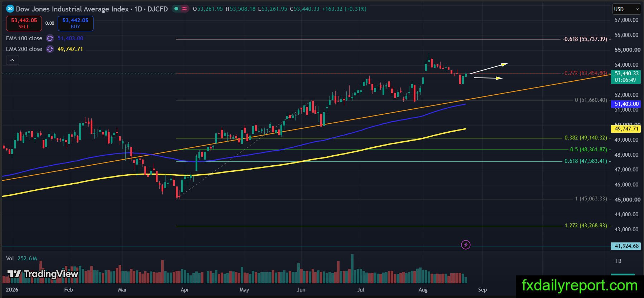
Task: Click the yellow 49,747.71 price-axis tag
Action: (x=626, y=129)
